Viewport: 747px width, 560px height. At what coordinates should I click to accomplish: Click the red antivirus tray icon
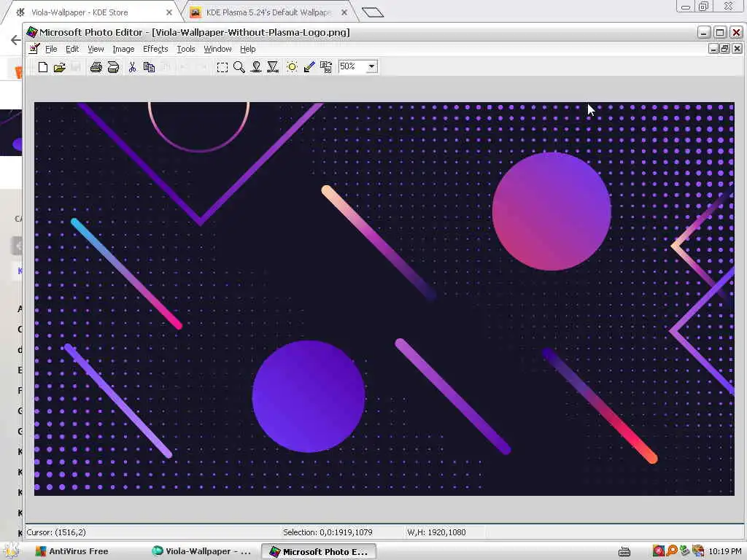[659, 551]
